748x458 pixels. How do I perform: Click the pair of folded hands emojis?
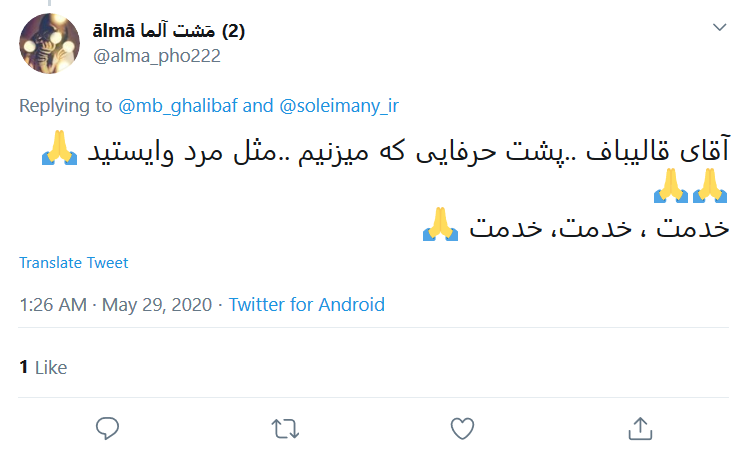click(692, 187)
